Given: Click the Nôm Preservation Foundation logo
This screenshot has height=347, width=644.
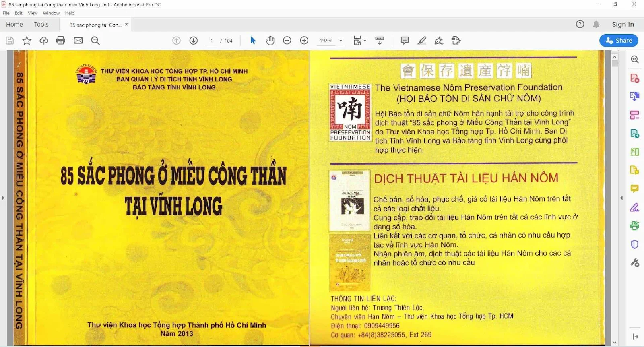Looking at the screenshot, I should tap(350, 112).
